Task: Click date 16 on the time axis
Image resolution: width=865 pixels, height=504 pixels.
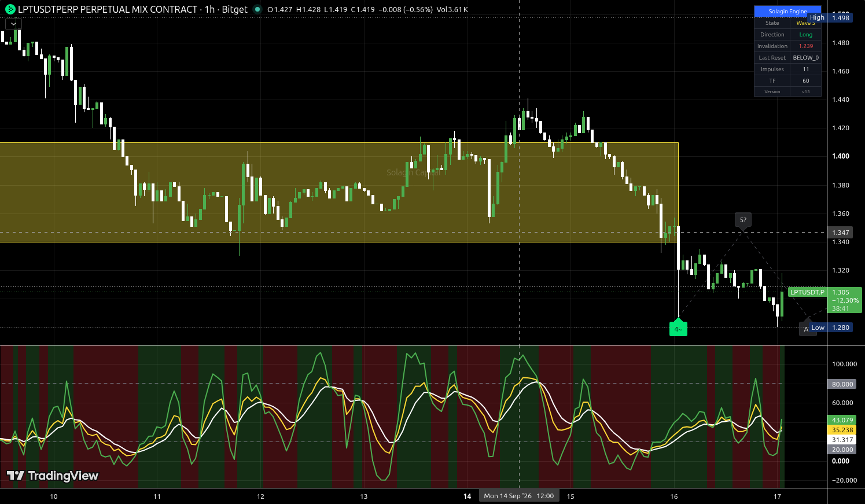Action: coord(674,496)
